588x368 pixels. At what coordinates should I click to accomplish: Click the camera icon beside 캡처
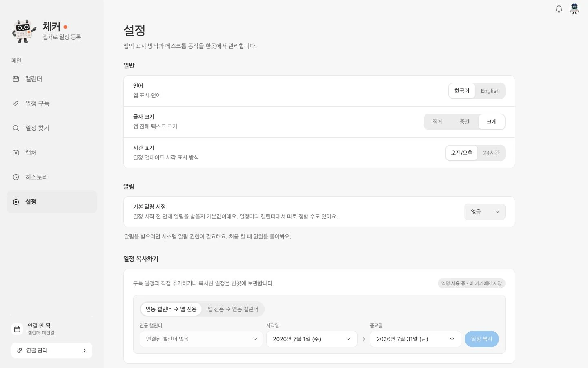16,153
